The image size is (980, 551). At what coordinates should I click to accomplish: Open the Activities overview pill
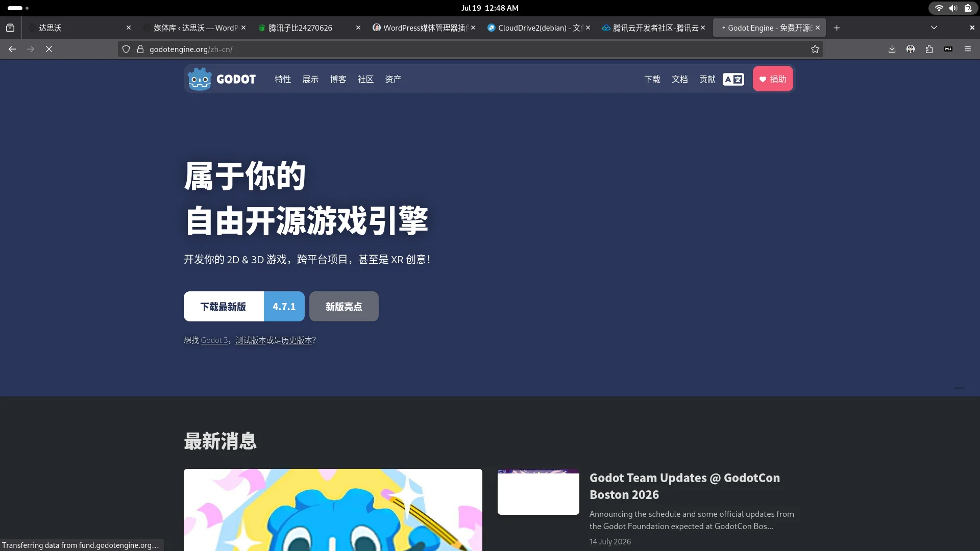pos(18,8)
